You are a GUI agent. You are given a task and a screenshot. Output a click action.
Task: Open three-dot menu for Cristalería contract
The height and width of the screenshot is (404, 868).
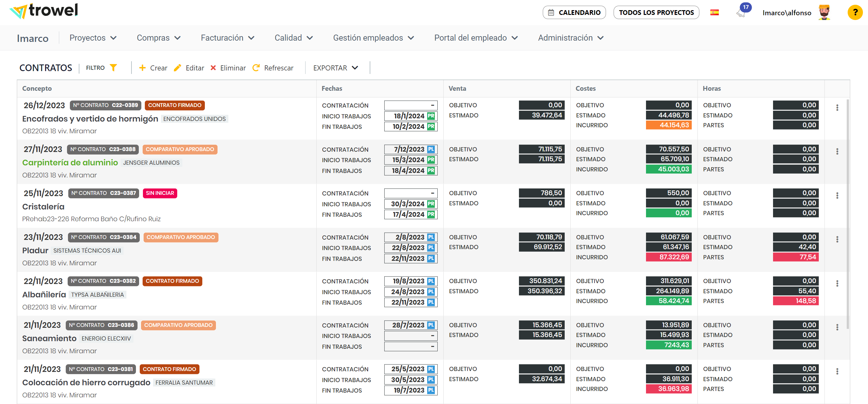pos(837,195)
